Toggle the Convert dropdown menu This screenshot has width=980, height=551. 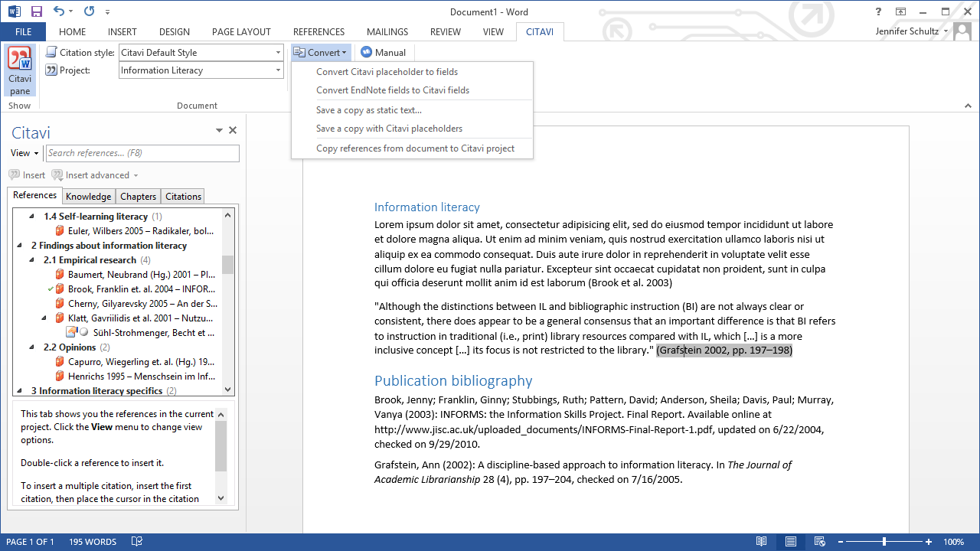[x=321, y=52]
